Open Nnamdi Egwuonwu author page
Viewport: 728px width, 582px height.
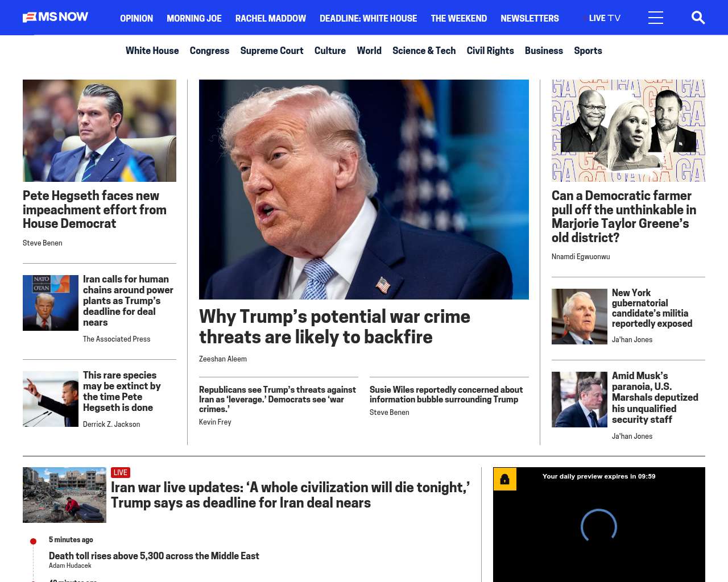click(581, 257)
